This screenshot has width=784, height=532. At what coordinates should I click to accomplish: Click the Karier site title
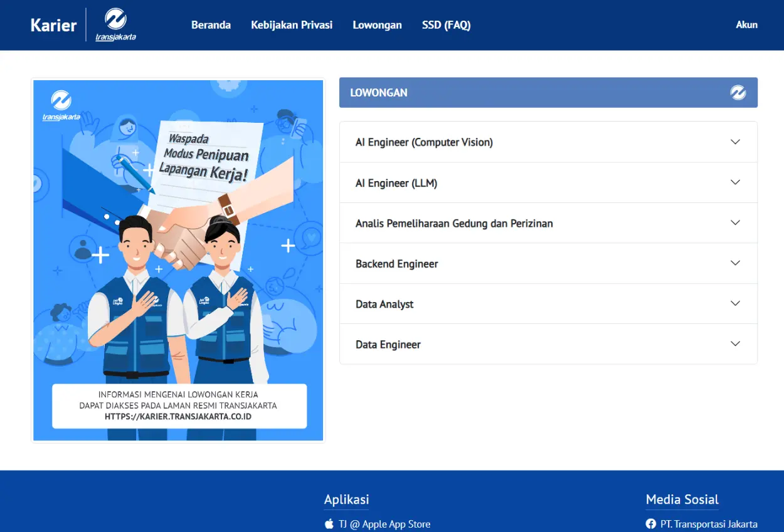53,26
